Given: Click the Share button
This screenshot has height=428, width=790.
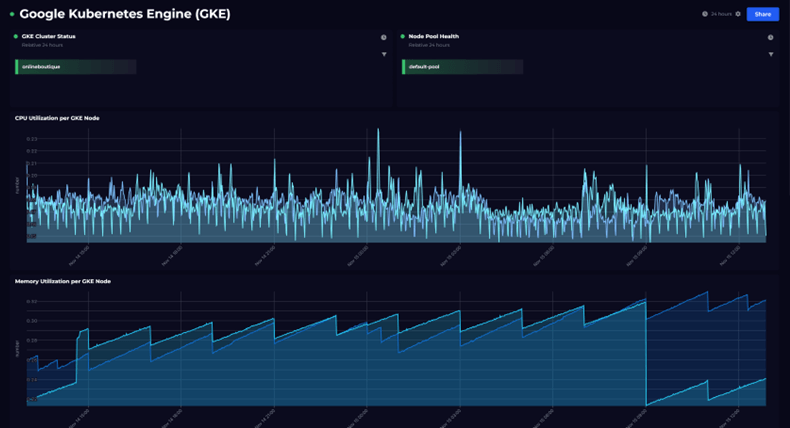Looking at the screenshot, I should click(762, 14).
